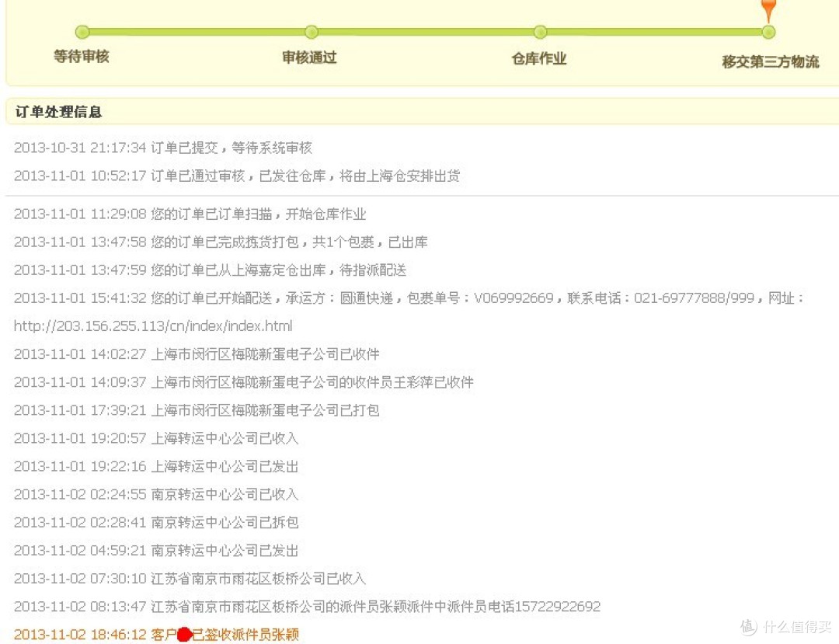Viewport: 839px width, 644px height.
Task: Click the 移交第三方物流 progress step dot
Action: click(x=769, y=32)
